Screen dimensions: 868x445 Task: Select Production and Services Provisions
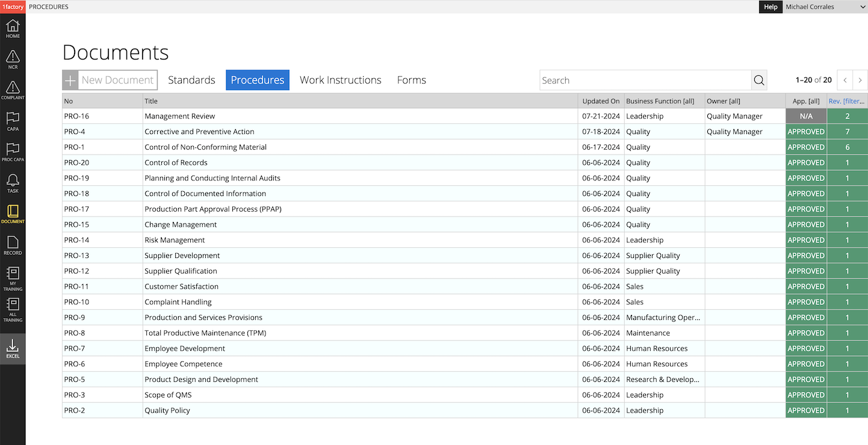pos(203,318)
